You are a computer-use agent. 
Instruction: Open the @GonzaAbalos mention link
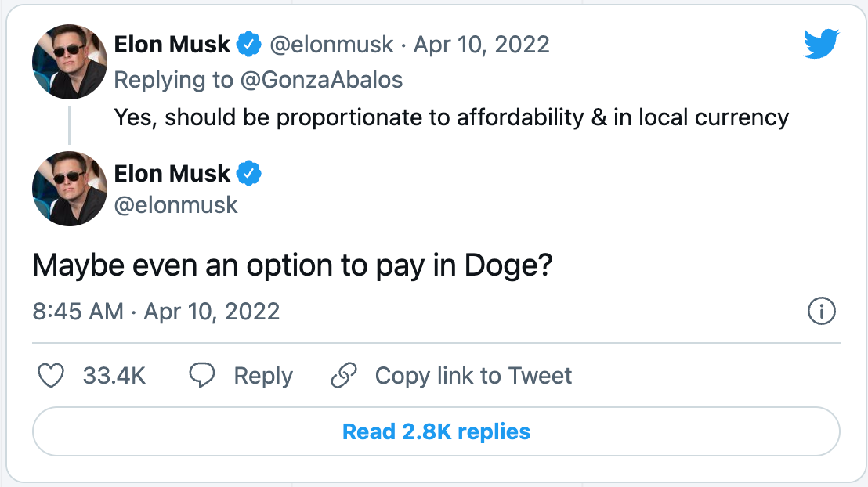point(321,79)
